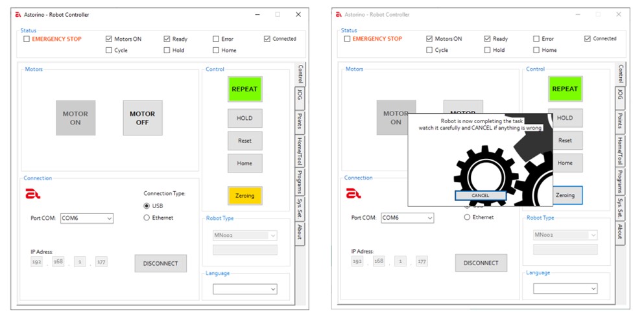Click MOTOR ON button in right window
644x319 pixels.
[x=392, y=117]
